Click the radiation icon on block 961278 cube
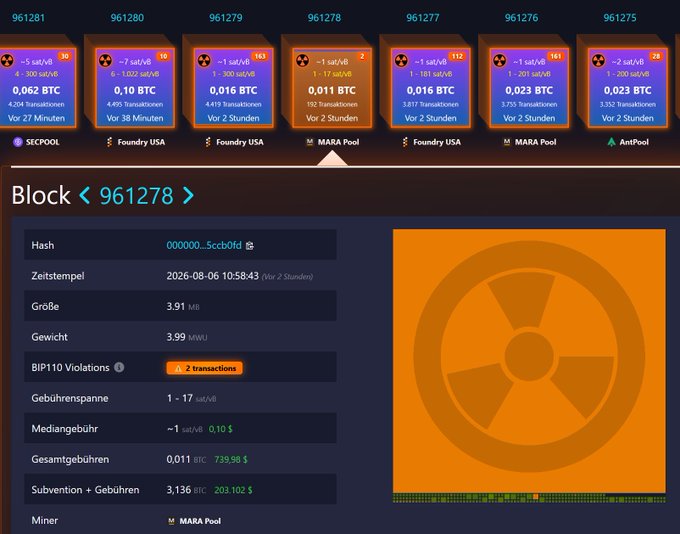This screenshot has height=534, width=680. [302, 60]
